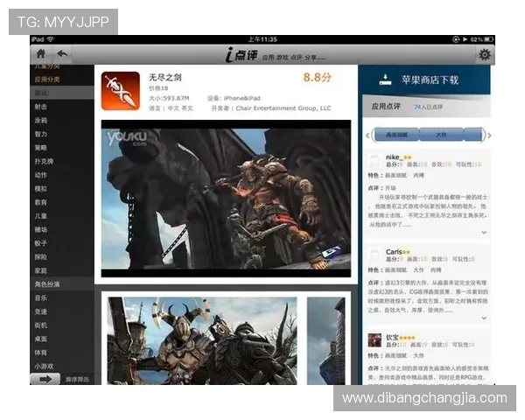
Task: Tap nike_ reviewer avatar
Action: tap(374, 161)
